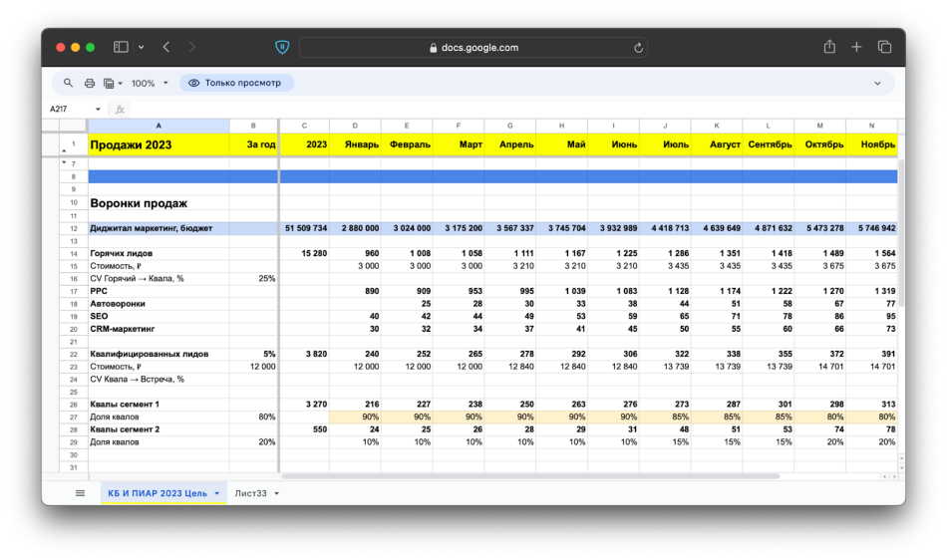Open the Safari share icon
Viewport: 947px width, 560px height.
[829, 47]
